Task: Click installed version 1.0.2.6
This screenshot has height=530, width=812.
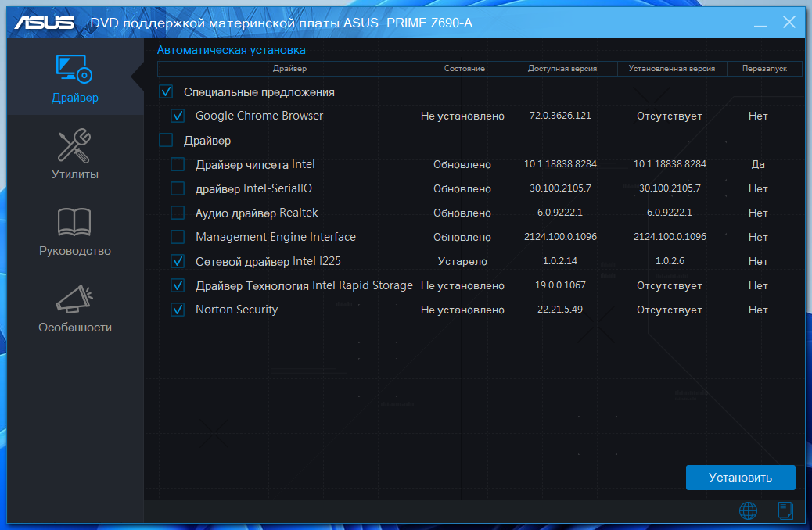Action: [x=670, y=261]
